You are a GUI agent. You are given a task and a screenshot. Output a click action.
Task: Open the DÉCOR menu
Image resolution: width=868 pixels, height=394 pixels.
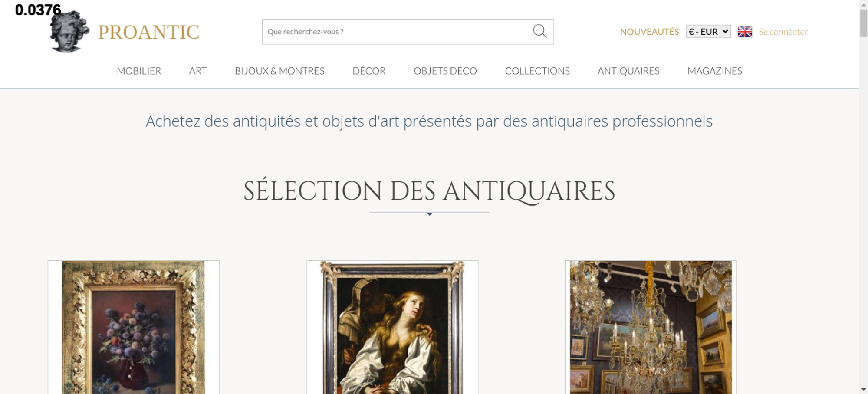369,71
